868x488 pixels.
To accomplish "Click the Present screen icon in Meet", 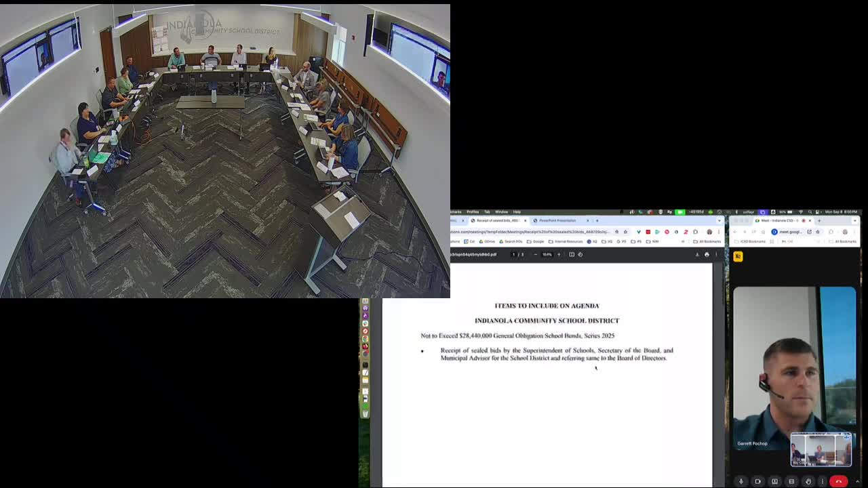I will (774, 481).
